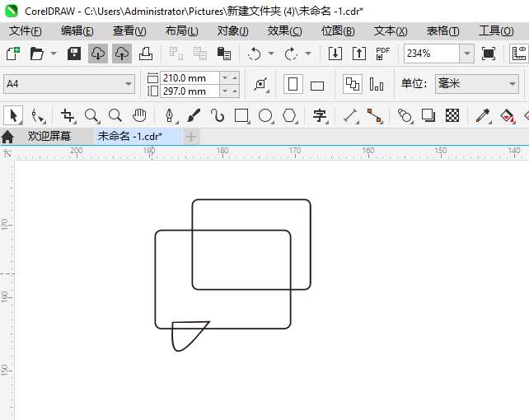Switch page orientation to landscape
This screenshot has width=529, height=420.
coord(317,85)
